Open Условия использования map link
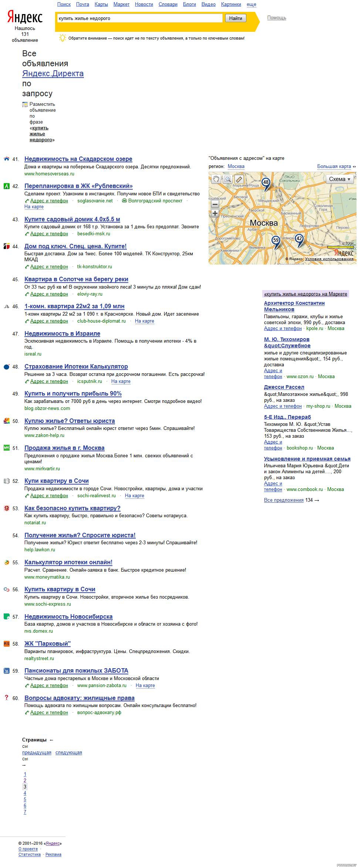The image size is (358, 868). pyautogui.click(x=329, y=259)
